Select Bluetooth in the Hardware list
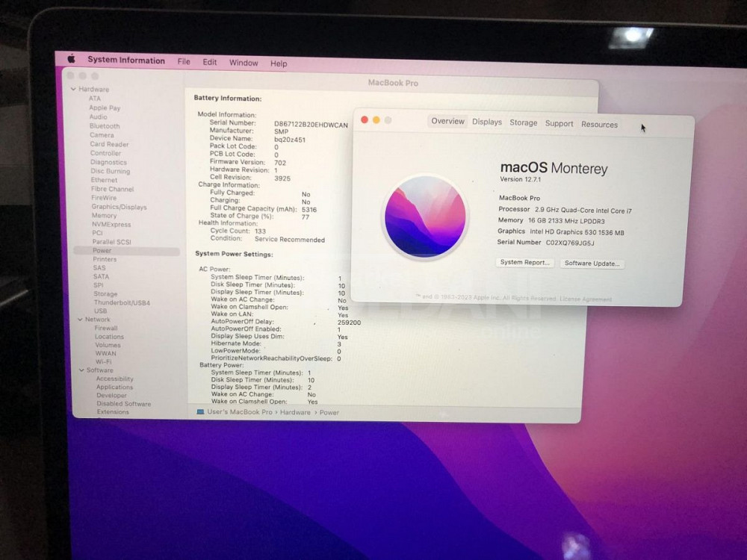This screenshot has width=747, height=560. point(105,126)
